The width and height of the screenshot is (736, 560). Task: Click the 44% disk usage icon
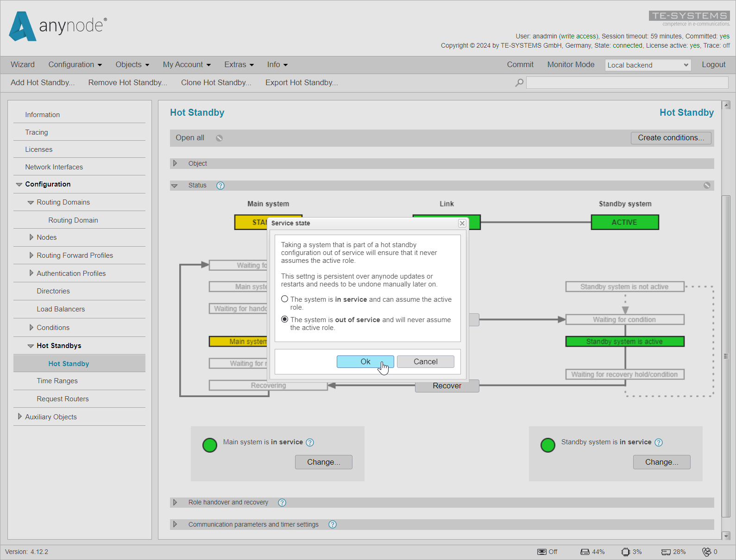pos(585,552)
